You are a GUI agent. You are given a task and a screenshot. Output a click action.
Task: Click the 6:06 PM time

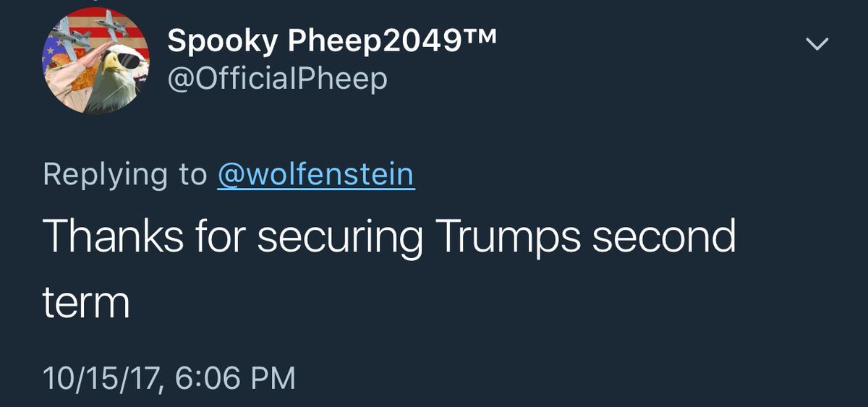pyautogui.click(x=236, y=379)
